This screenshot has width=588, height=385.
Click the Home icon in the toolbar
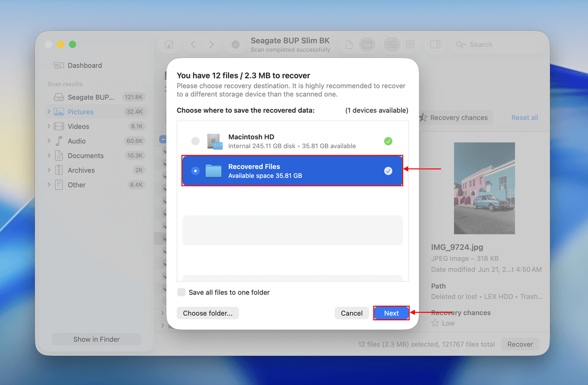[169, 44]
